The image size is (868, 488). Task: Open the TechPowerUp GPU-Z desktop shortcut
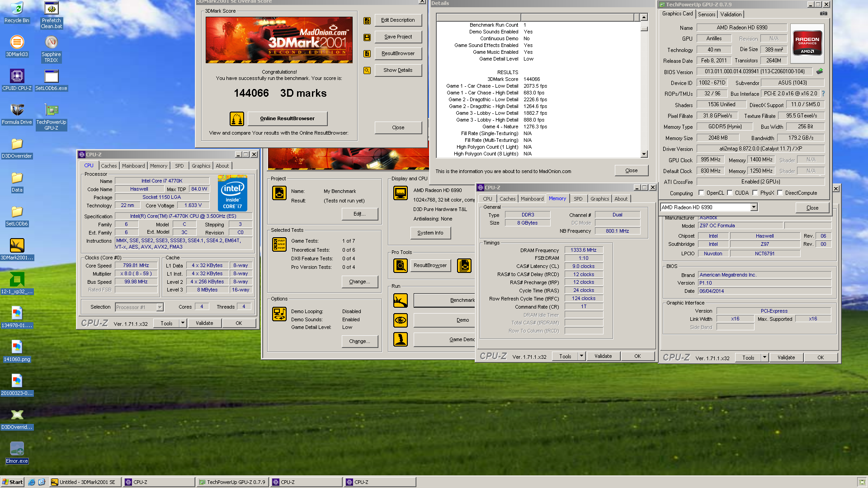tap(51, 117)
